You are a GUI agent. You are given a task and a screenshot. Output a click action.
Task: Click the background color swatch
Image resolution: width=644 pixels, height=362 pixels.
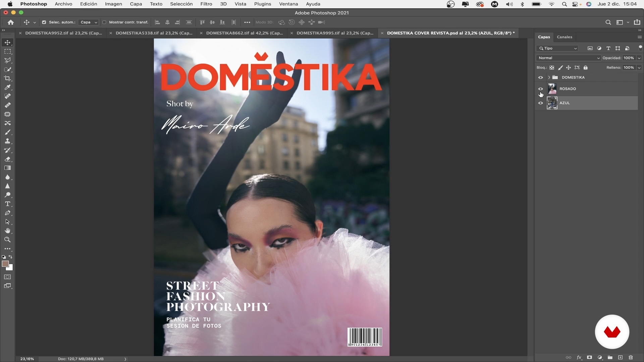(10, 268)
